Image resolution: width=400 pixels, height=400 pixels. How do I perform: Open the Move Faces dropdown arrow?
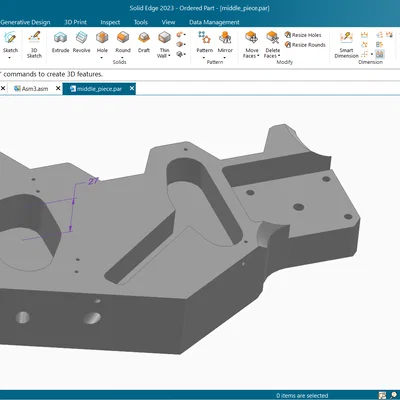258,56
